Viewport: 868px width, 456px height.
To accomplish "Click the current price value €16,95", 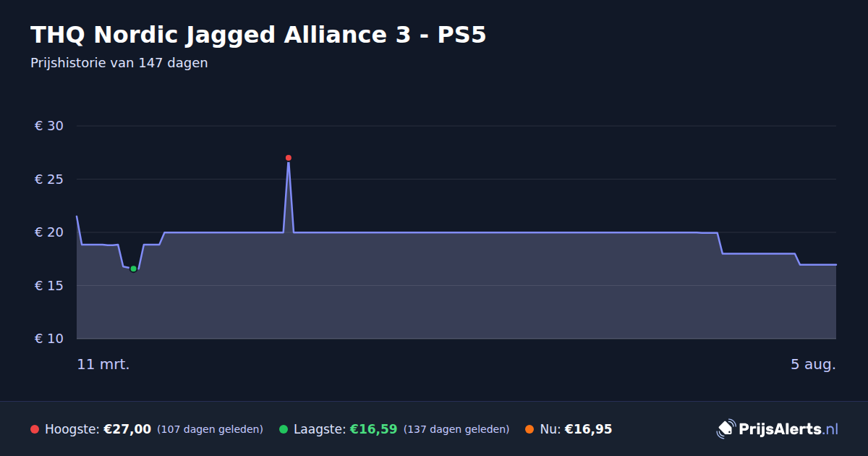I will pos(588,429).
